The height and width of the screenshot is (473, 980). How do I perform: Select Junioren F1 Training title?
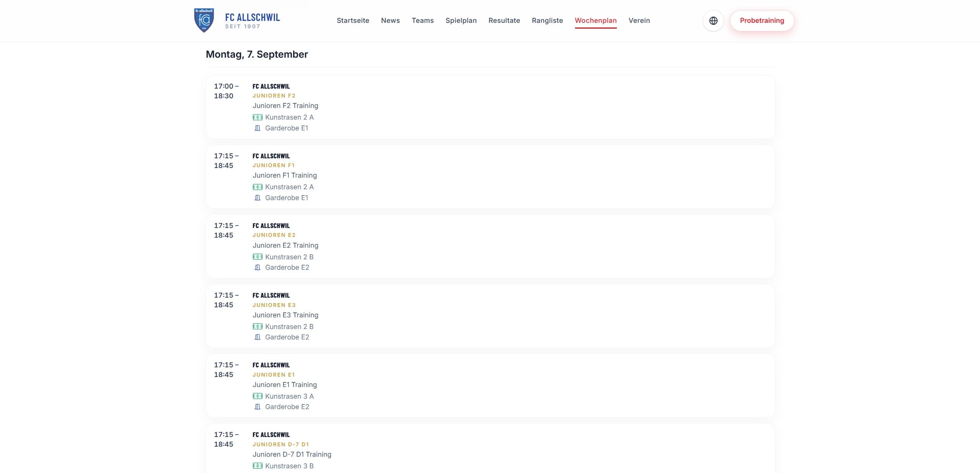click(x=285, y=175)
